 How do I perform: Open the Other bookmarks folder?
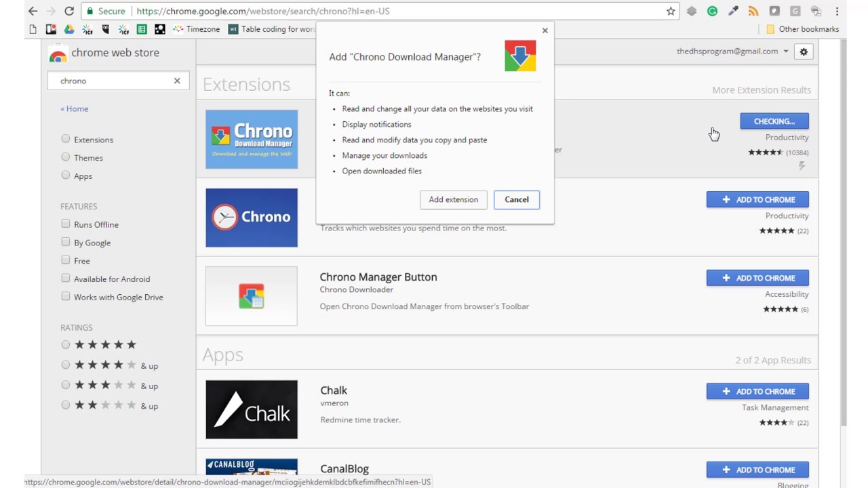pyautogui.click(x=803, y=29)
